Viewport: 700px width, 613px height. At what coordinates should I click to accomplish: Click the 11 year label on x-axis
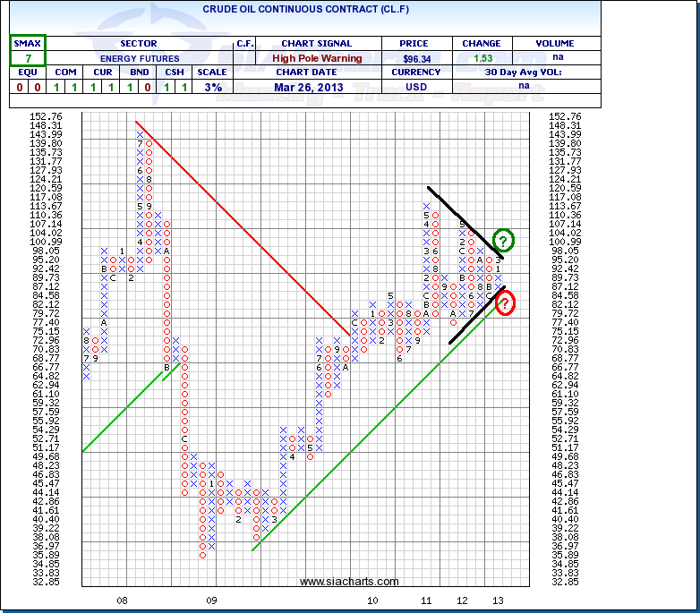(427, 600)
